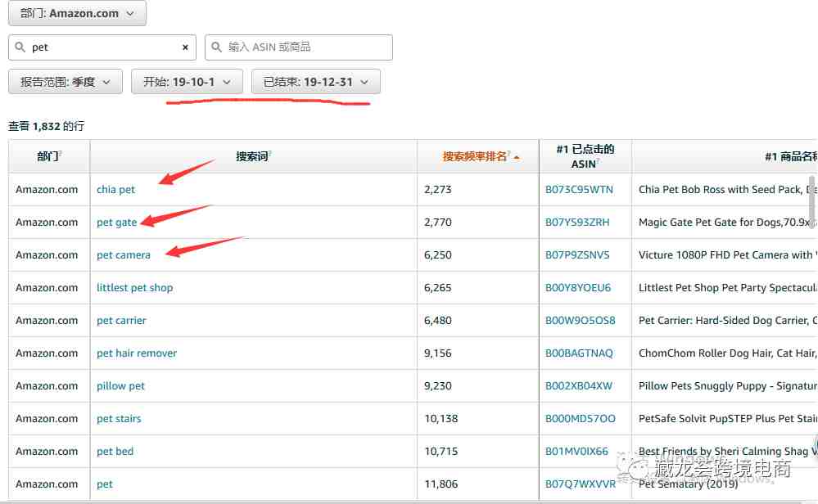Open ASIN link B07YS93ZRH
Viewport: 818px width, 504px height.
577,223
